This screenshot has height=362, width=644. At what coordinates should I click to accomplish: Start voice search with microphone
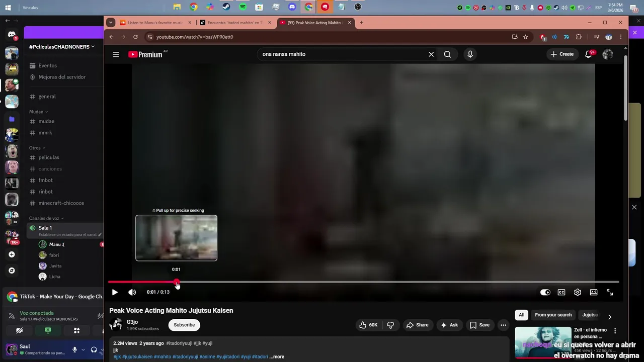470,54
